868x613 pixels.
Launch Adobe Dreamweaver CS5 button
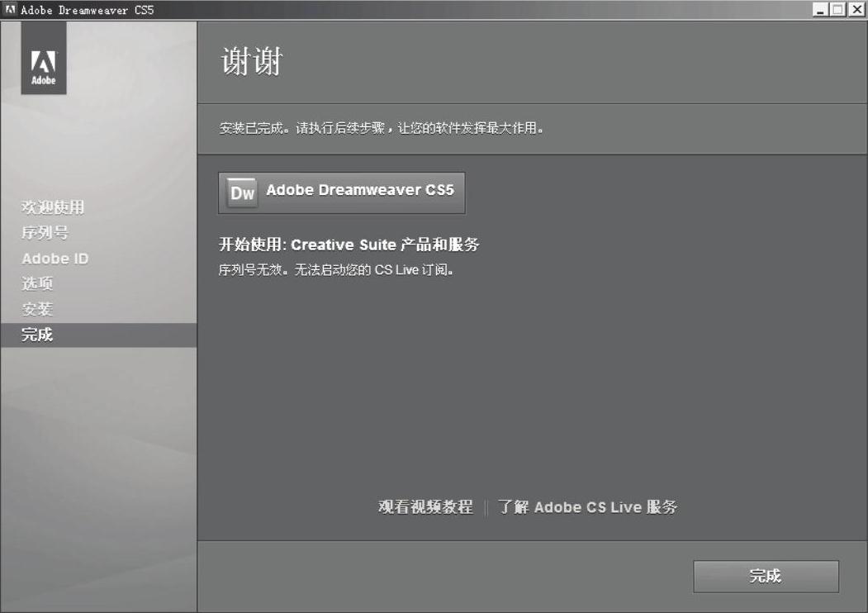coord(342,192)
